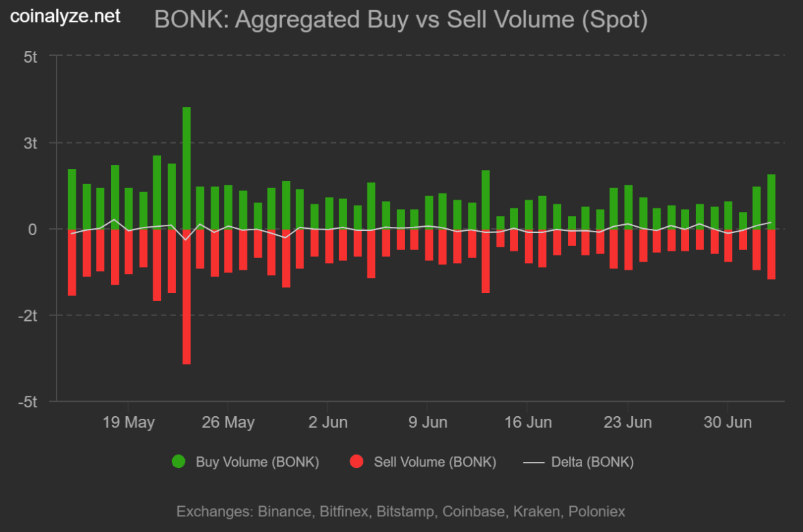The width and height of the screenshot is (803, 532).
Task: Click the Exchanges list text below the legend
Action: pos(401,512)
